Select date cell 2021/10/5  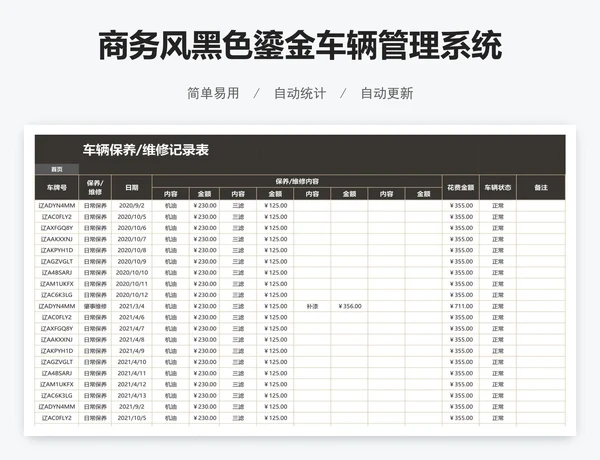click(x=132, y=418)
